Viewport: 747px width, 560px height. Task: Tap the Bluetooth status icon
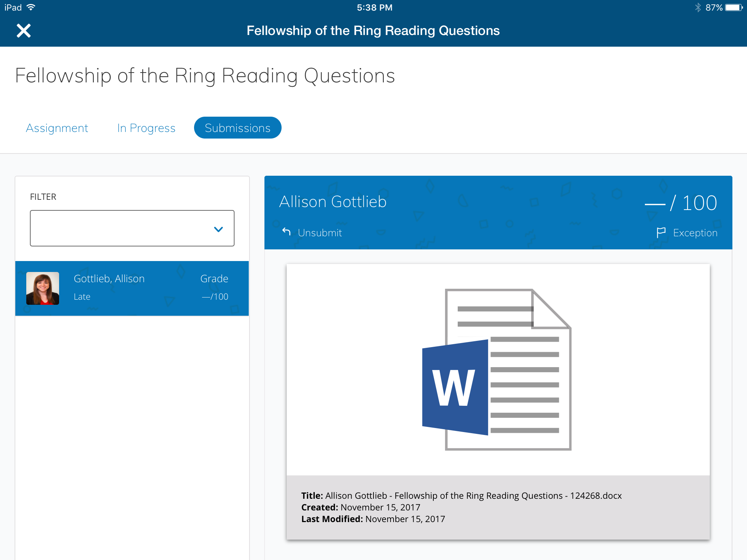coord(697,8)
